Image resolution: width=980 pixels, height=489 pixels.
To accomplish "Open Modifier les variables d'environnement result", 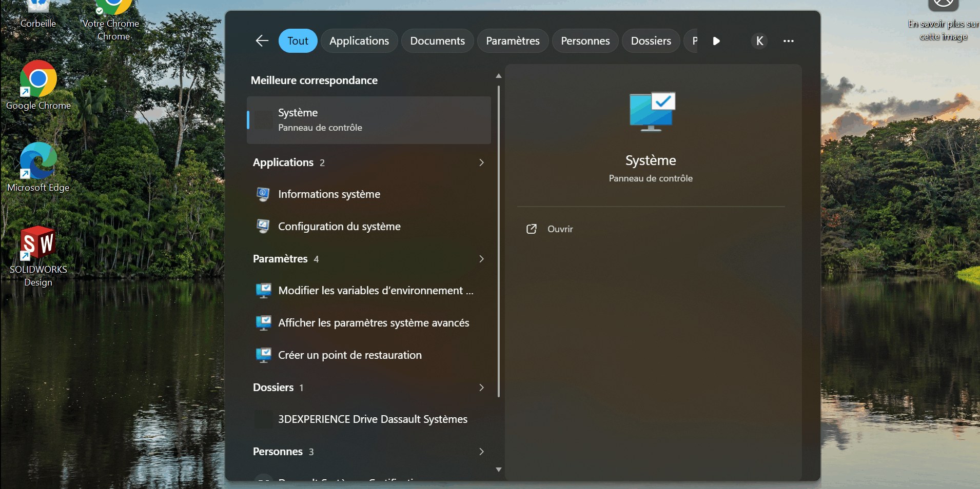I will tap(369, 291).
